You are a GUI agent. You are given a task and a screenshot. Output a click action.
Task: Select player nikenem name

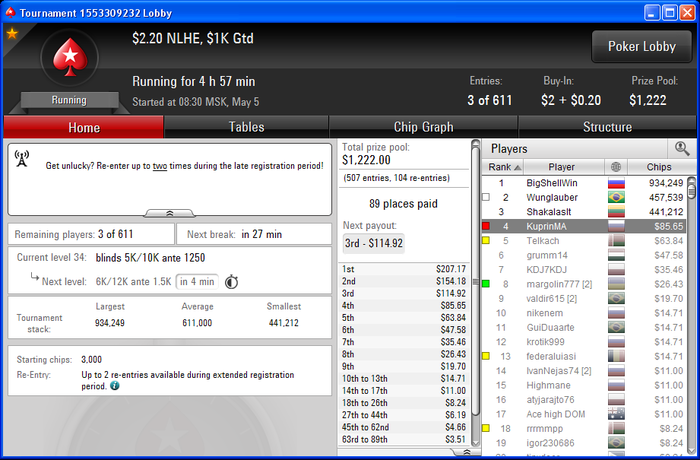click(x=545, y=313)
